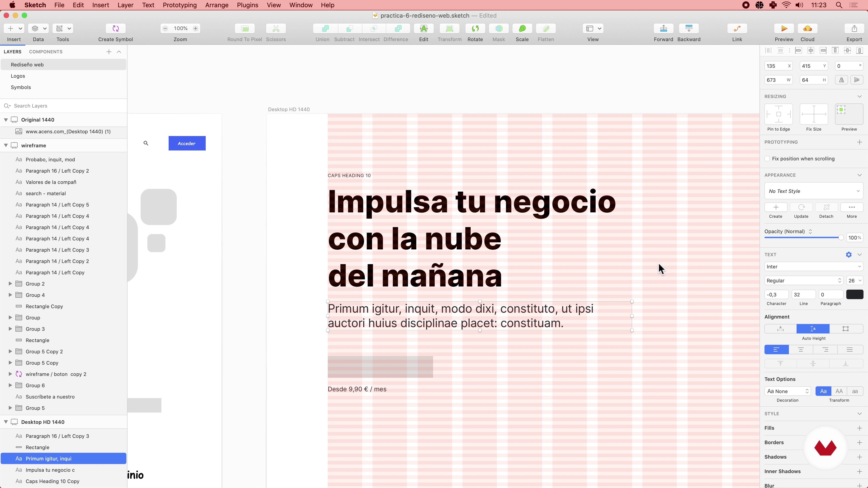868x488 pixels.
Task: Right-align the text
Action: pos(825,350)
